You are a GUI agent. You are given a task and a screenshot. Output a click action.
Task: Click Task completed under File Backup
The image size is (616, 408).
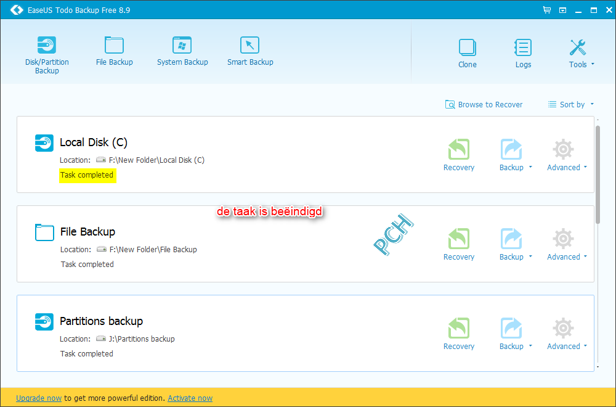(x=87, y=264)
